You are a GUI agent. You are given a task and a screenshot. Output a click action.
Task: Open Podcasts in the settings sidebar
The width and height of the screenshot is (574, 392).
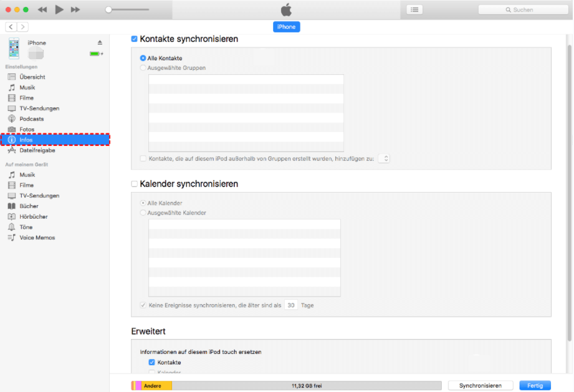[x=31, y=118]
